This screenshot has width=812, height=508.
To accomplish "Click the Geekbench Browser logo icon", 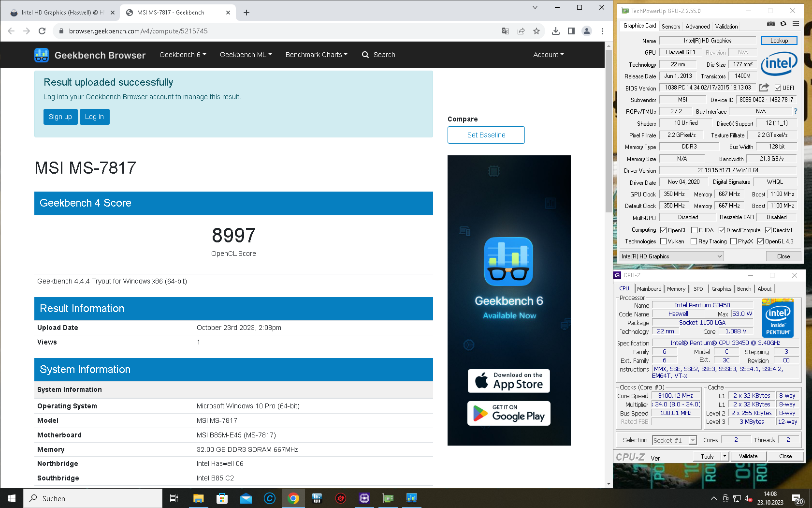I will (42, 55).
